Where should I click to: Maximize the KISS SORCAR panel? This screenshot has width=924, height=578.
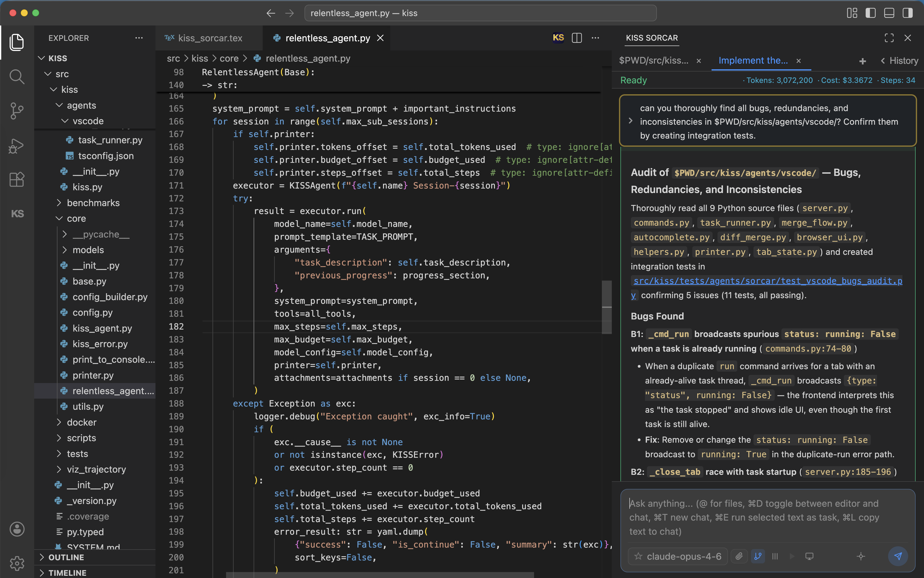pos(889,38)
